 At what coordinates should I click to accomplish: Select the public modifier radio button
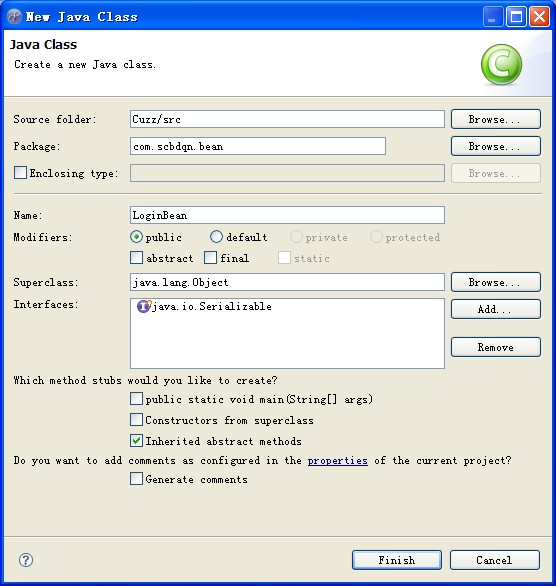136,237
